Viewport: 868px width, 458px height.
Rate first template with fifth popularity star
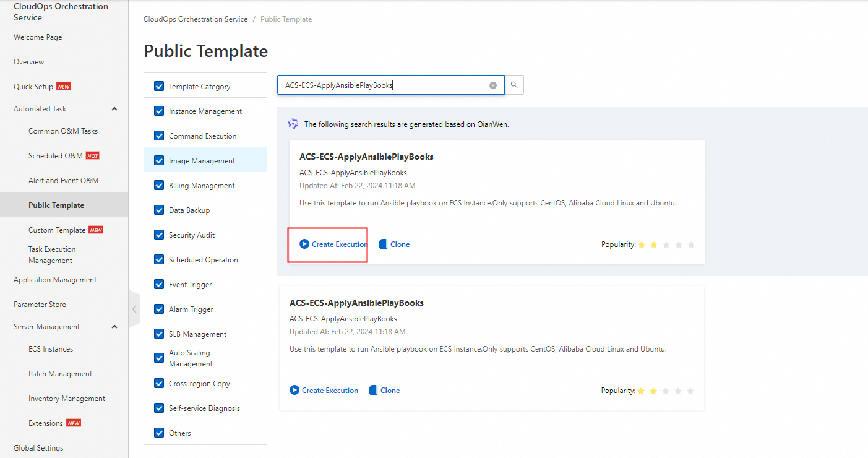tap(691, 245)
